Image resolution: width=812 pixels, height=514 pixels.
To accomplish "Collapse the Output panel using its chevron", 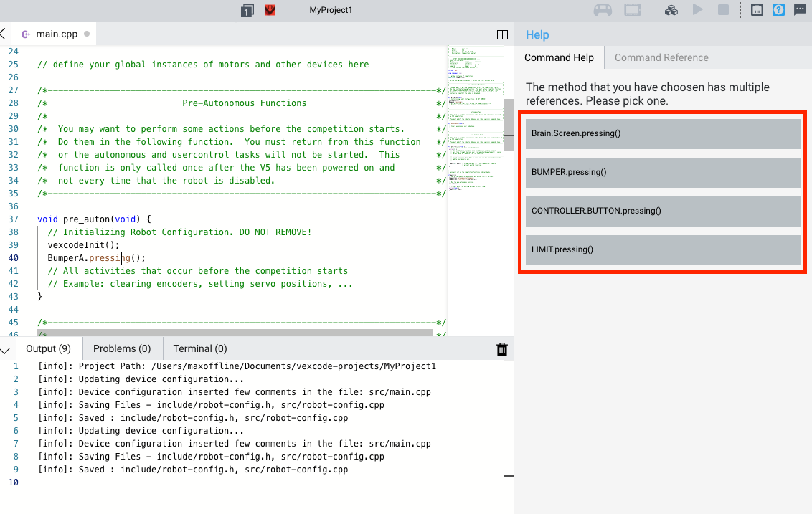I will tap(7, 348).
